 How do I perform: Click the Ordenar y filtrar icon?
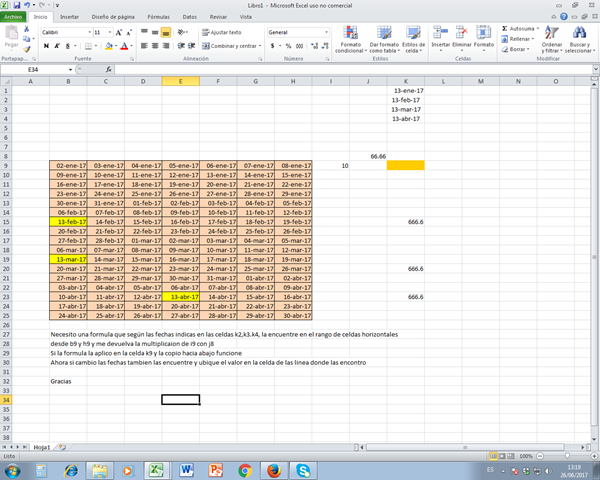[551, 34]
